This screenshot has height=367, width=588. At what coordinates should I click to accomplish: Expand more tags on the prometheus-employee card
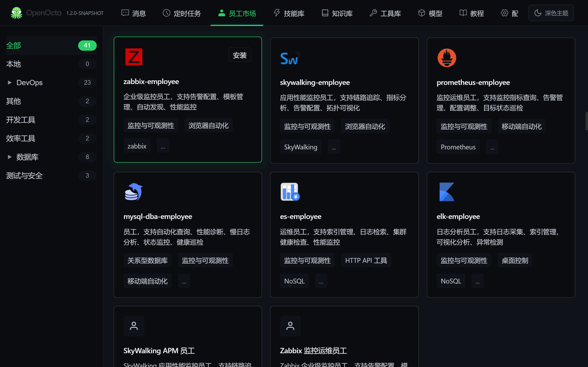(492, 147)
